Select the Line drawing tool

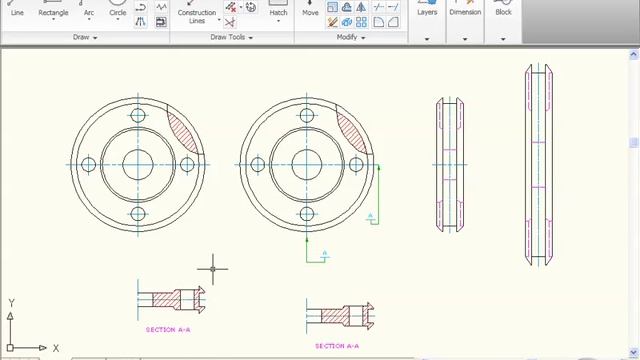17,9
